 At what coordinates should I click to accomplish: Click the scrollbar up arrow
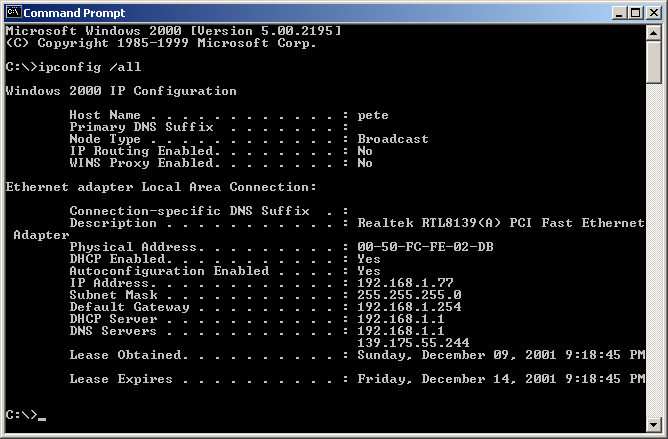click(x=653, y=33)
